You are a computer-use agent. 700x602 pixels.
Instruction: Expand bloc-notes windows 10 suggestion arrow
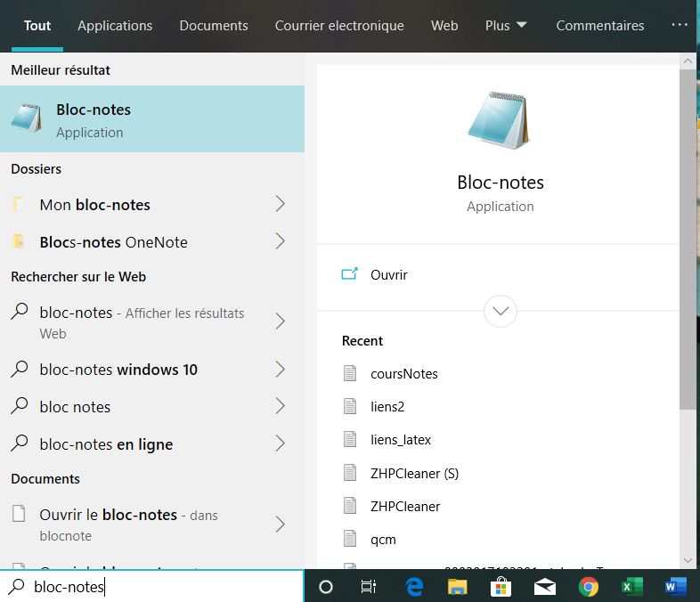[x=280, y=369]
